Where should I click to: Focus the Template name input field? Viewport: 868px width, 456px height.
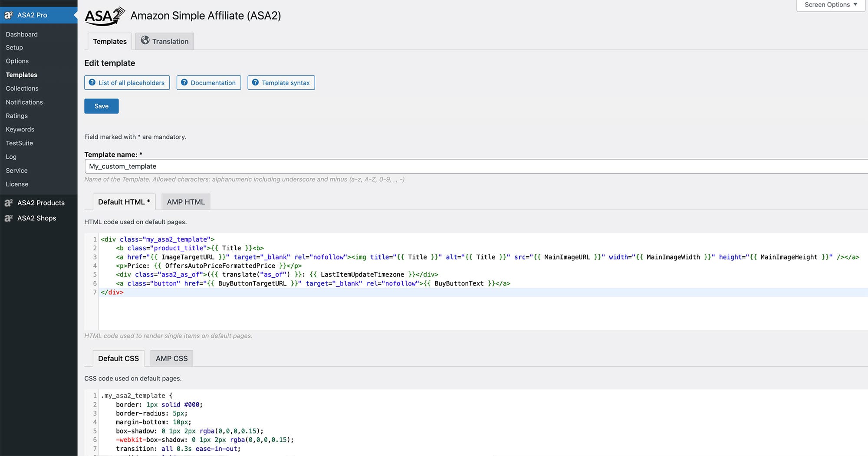[x=476, y=166]
